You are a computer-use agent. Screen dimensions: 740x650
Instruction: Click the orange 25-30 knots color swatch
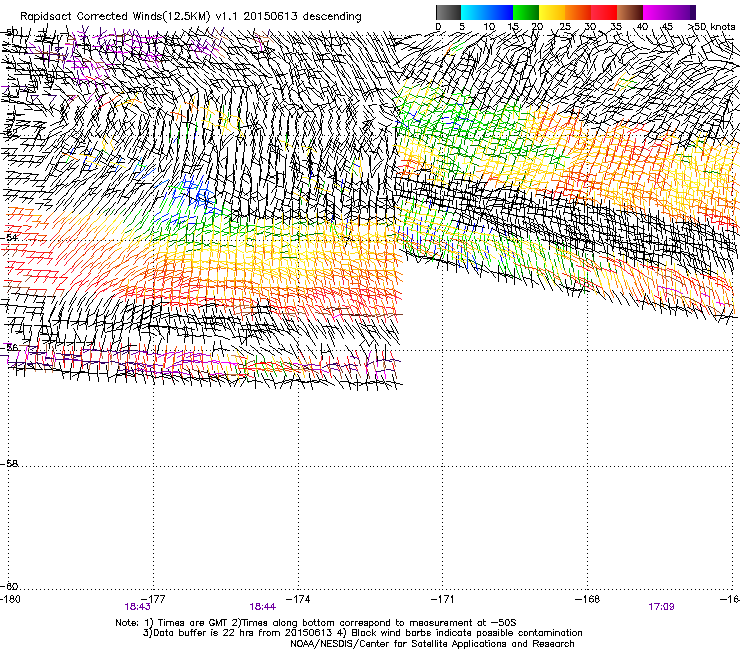[x=578, y=12]
